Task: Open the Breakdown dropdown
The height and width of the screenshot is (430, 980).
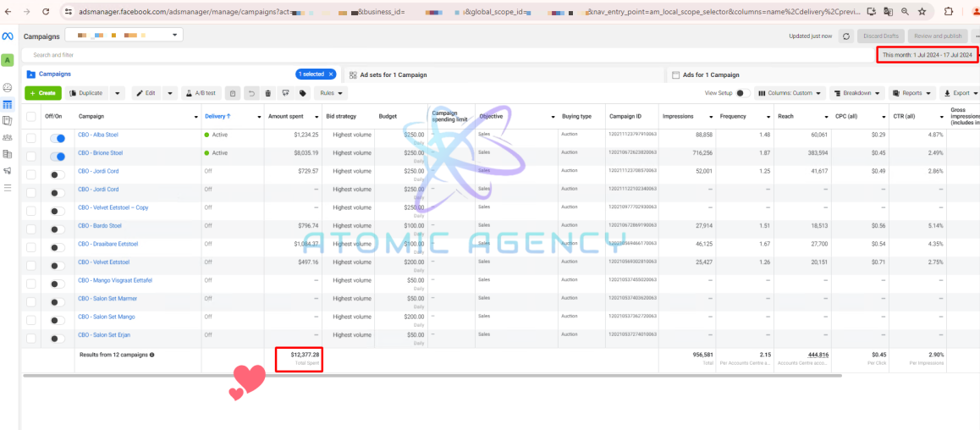Action: [857, 93]
